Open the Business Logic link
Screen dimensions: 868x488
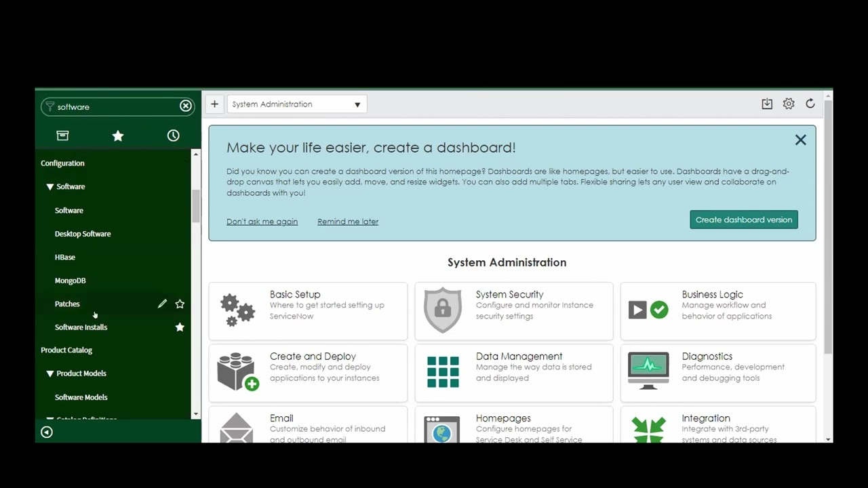(712, 294)
